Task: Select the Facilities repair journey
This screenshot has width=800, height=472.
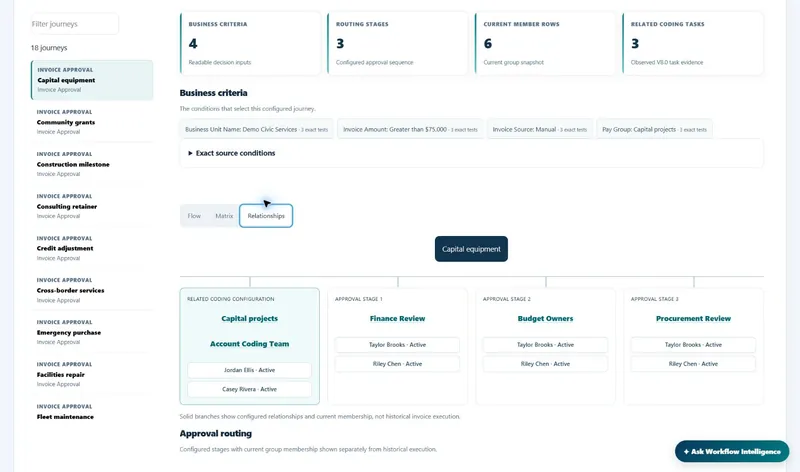Action: pos(92,375)
